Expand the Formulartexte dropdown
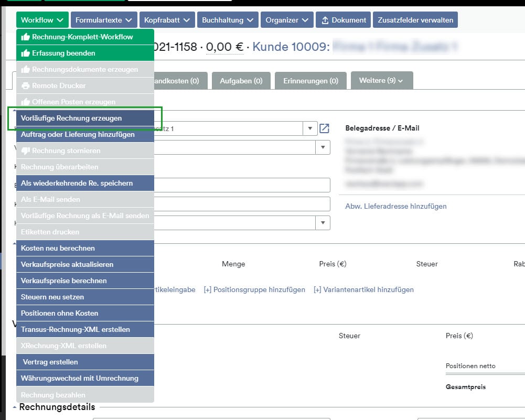 click(104, 20)
